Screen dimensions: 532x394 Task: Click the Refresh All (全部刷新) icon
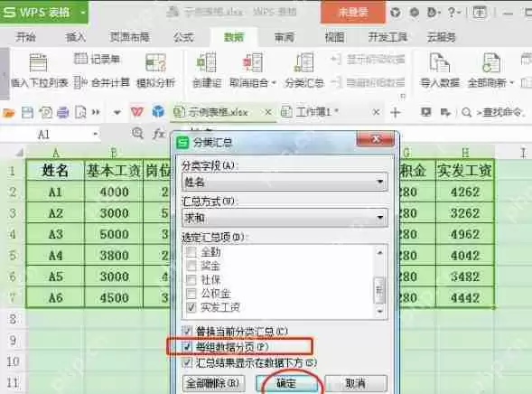point(491,62)
